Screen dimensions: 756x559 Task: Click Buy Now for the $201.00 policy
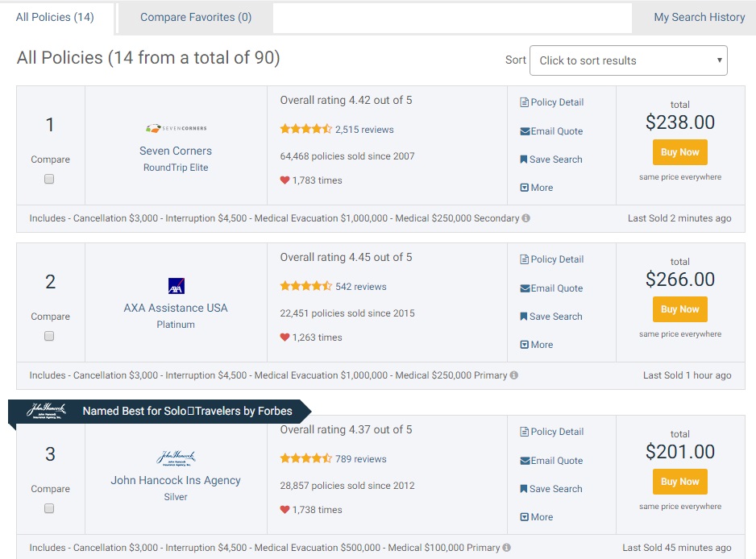click(x=679, y=482)
